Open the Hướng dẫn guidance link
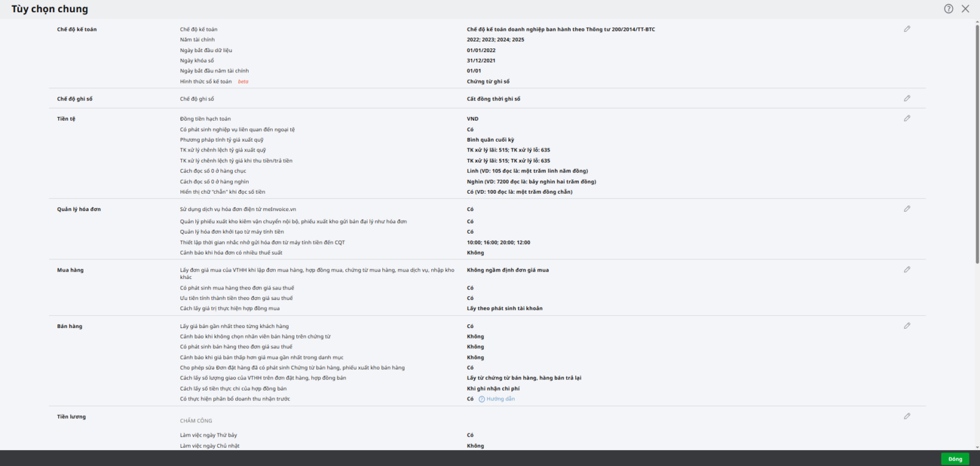The image size is (980, 466). 500,399
